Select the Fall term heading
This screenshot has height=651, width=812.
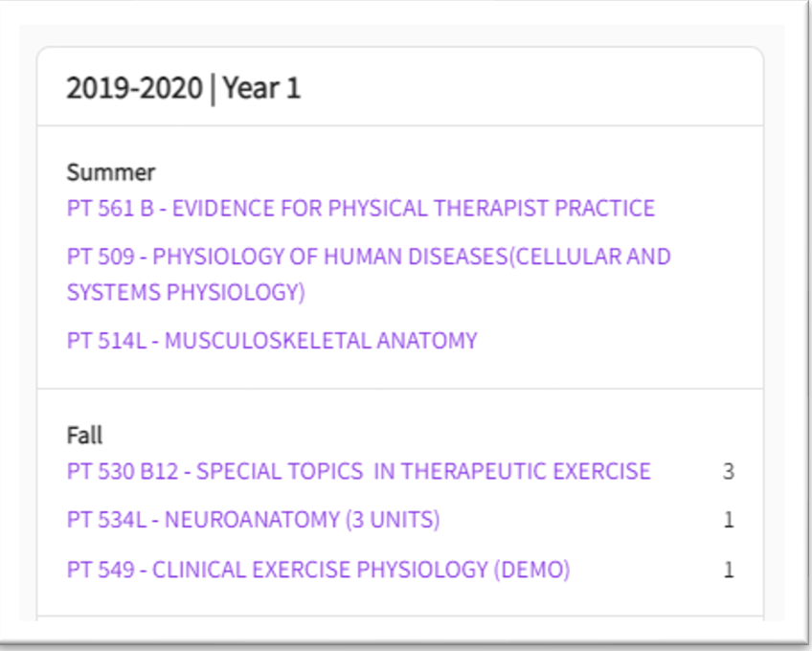click(x=84, y=436)
